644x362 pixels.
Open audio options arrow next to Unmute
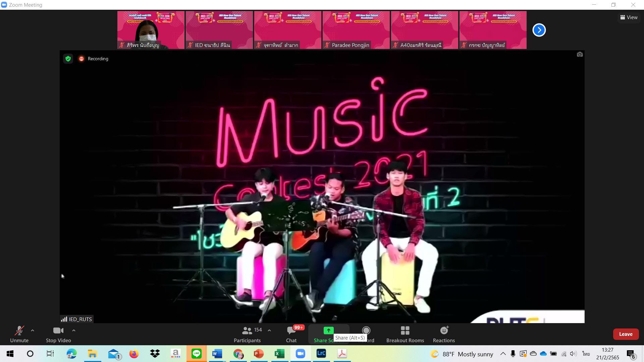(33, 330)
